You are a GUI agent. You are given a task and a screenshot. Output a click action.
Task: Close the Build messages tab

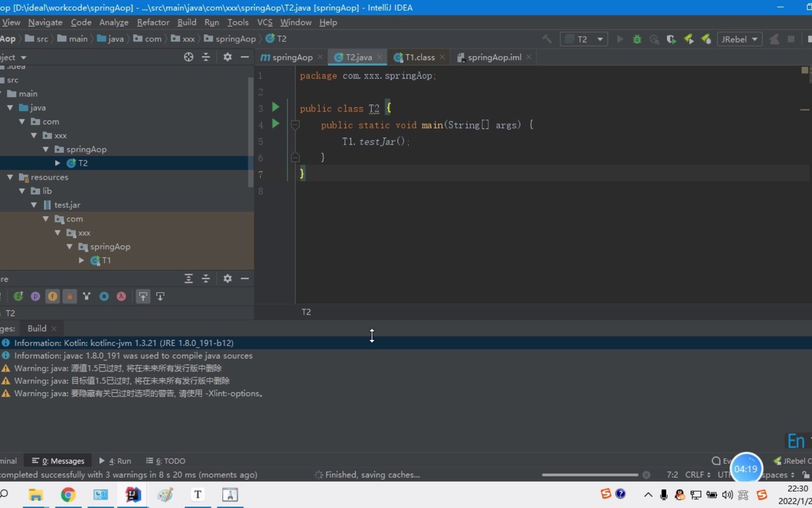[x=54, y=328]
